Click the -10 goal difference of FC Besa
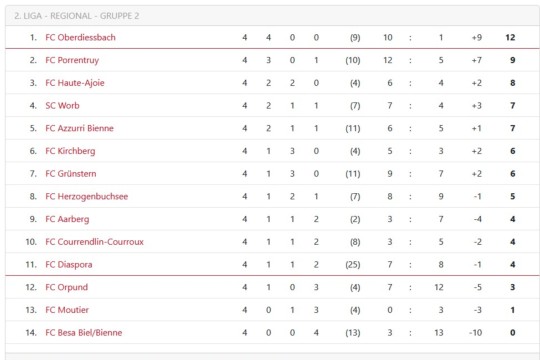Viewport: 540px width, 360px height. coord(475,333)
